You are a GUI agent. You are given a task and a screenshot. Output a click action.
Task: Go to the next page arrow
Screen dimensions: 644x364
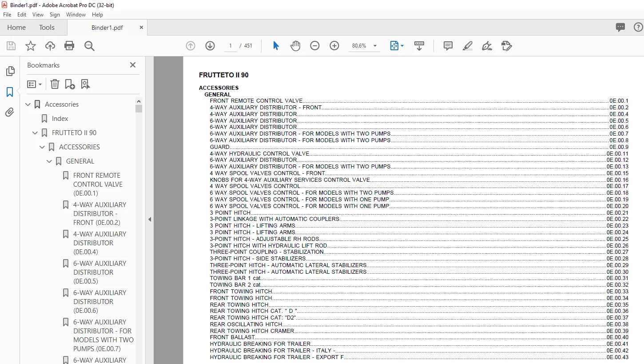[210, 46]
